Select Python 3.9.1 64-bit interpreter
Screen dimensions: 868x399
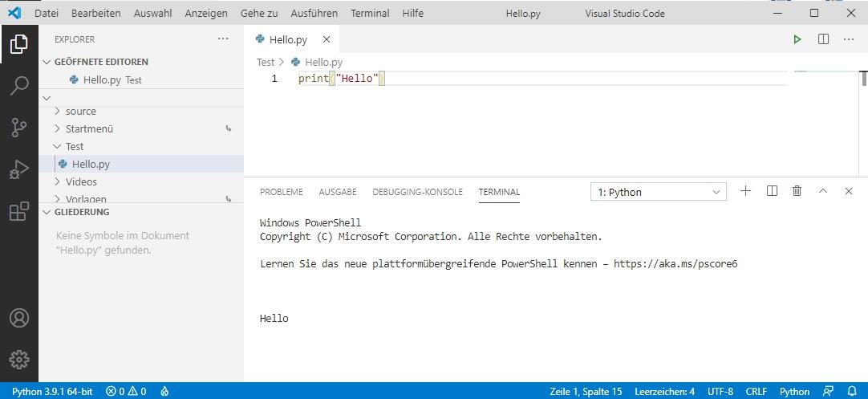[52, 391]
